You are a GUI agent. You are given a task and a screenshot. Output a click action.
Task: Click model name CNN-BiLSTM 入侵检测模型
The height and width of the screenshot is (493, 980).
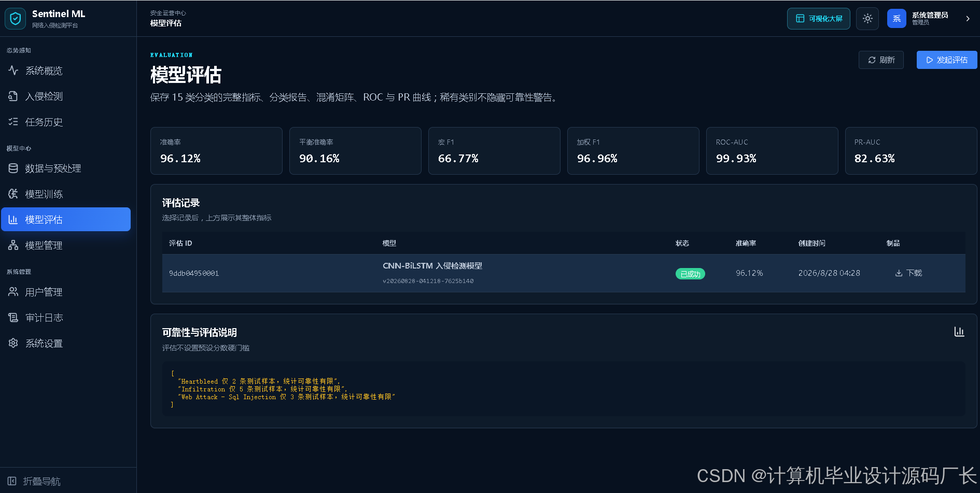point(432,265)
